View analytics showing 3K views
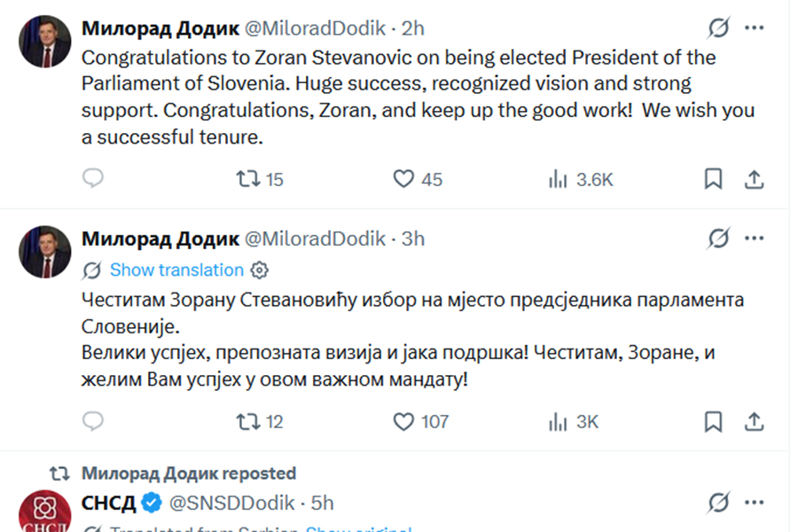 (558, 421)
